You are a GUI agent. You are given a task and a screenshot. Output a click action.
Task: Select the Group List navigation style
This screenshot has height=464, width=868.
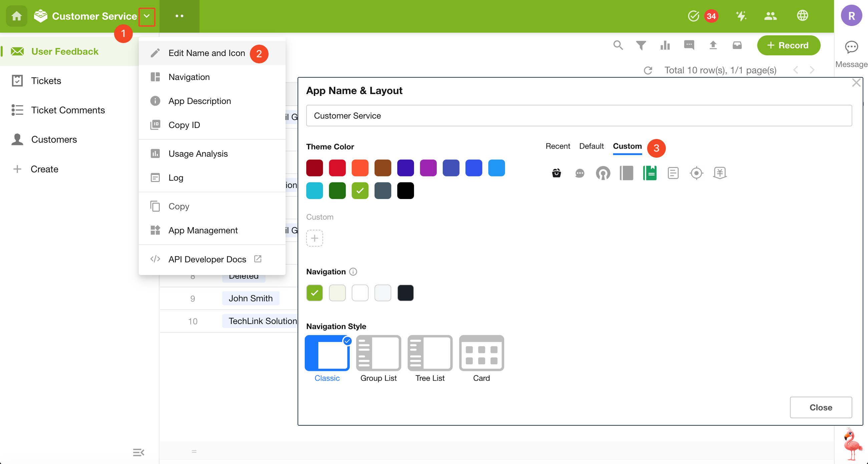point(378,354)
